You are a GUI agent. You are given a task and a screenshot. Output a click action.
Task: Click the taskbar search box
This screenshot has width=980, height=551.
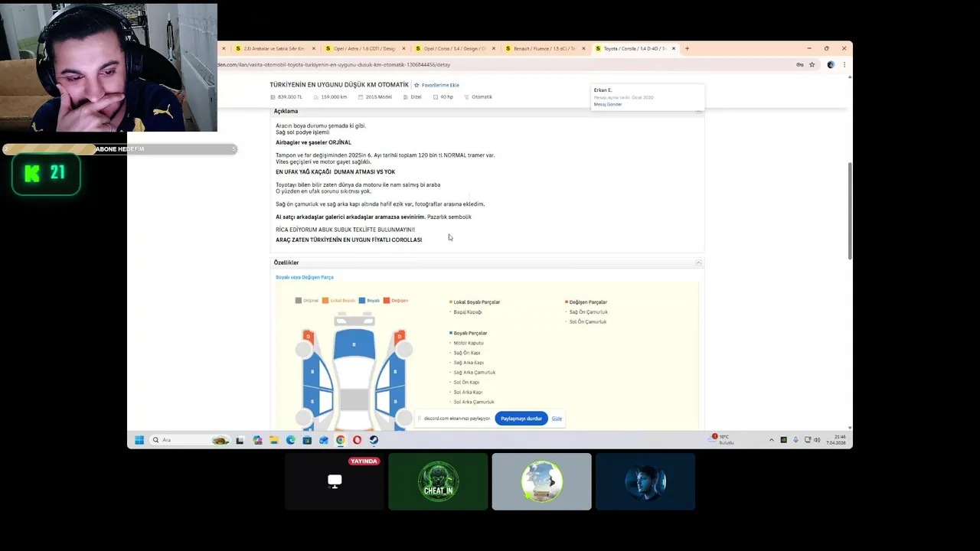pyautogui.click(x=190, y=440)
